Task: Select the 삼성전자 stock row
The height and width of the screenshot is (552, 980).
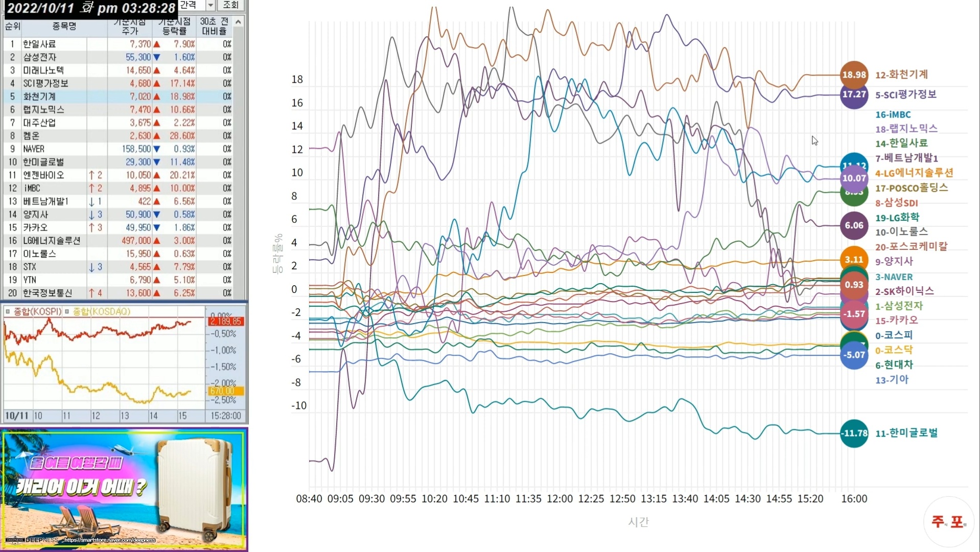Action: (118, 57)
